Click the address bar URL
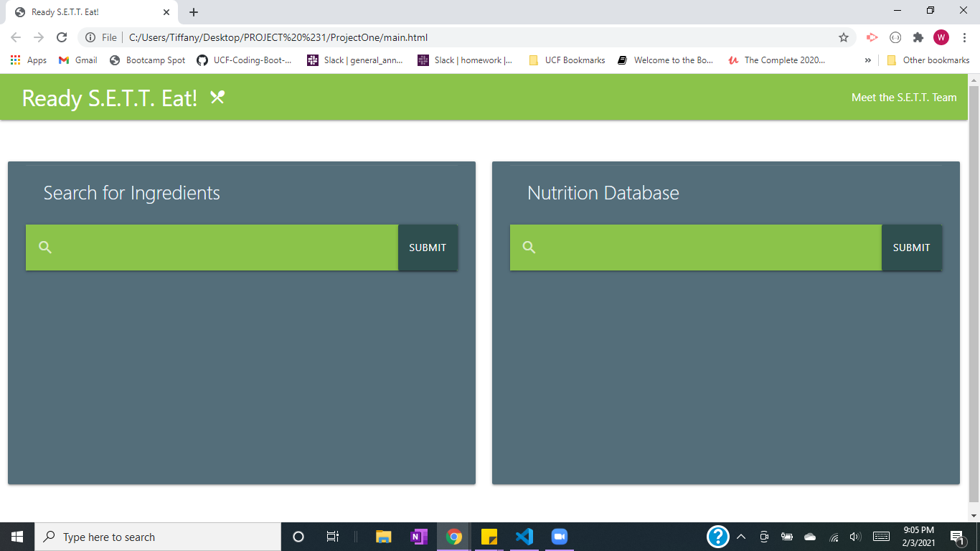The image size is (980, 551). (278, 37)
